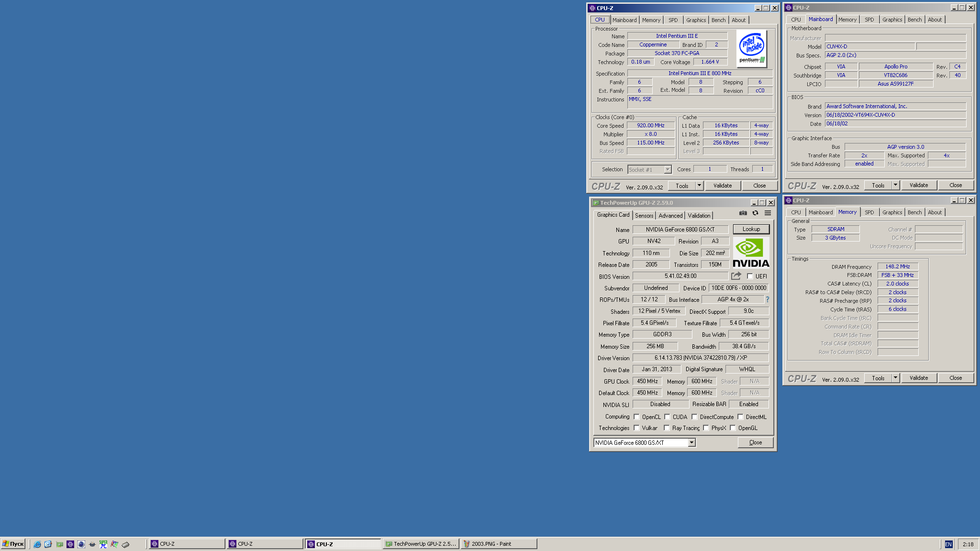Screen dimensions: 980x551
Task: Expand the Tools arrow in the CPU tab window
Action: coord(699,186)
